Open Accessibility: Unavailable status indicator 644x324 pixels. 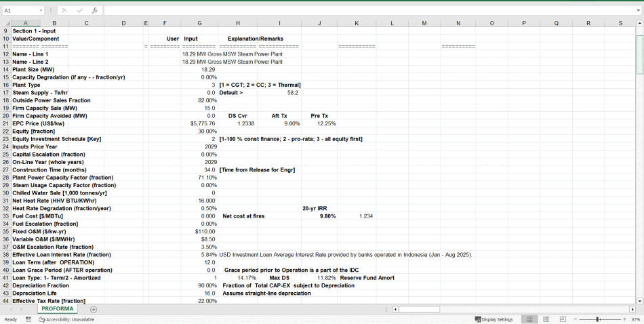click(x=66, y=319)
